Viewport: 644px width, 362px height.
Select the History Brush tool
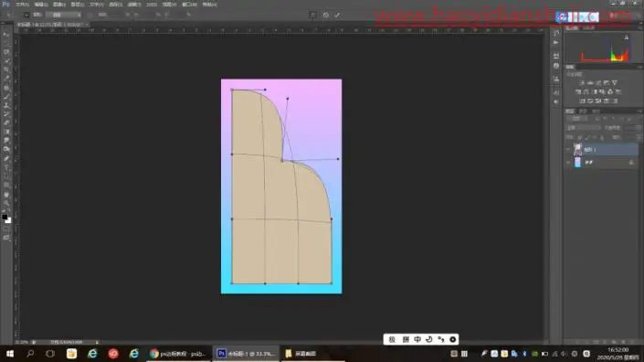pos(6,114)
